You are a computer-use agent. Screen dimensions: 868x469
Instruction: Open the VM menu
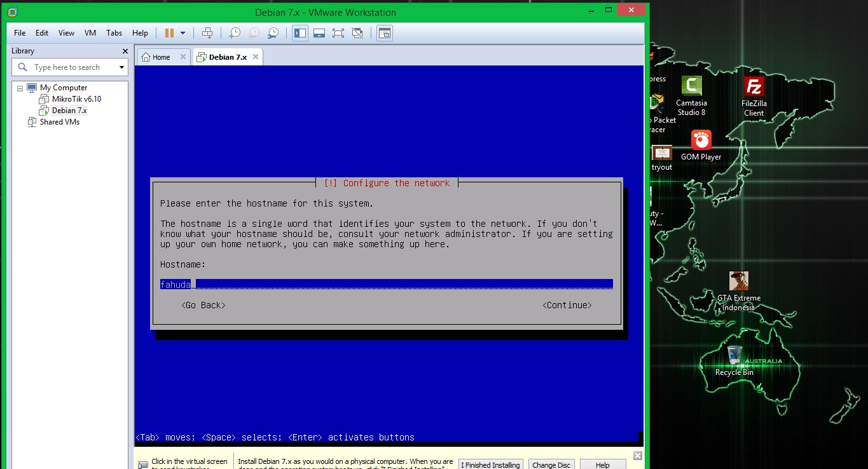point(90,33)
